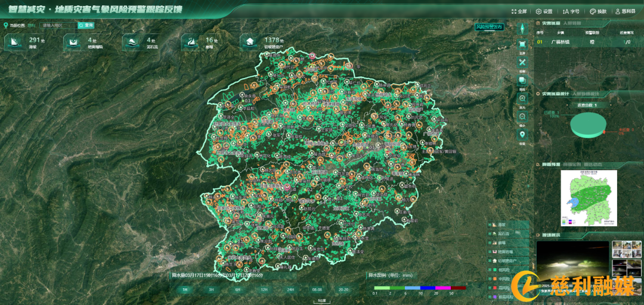
Task: Switch to the 人员转移 tab
Action: click(x=572, y=23)
